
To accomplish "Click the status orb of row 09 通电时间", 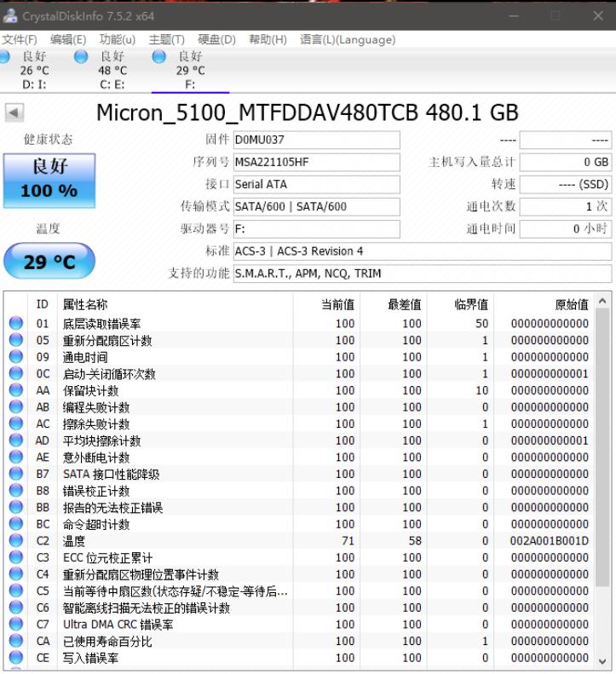I will click(16, 357).
